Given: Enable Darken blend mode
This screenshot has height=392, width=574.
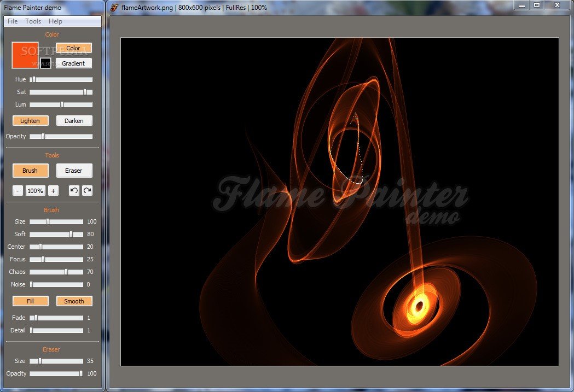Looking at the screenshot, I should click(74, 121).
